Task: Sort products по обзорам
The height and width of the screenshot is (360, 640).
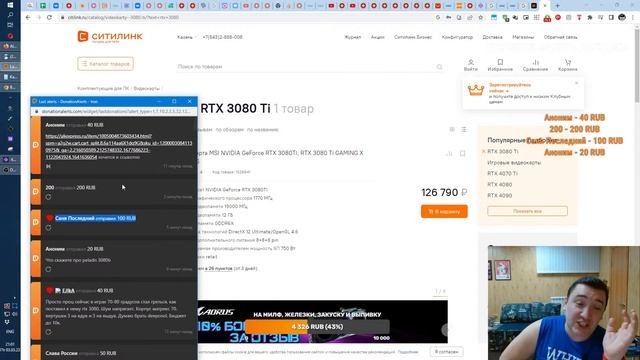Action: [x=229, y=130]
